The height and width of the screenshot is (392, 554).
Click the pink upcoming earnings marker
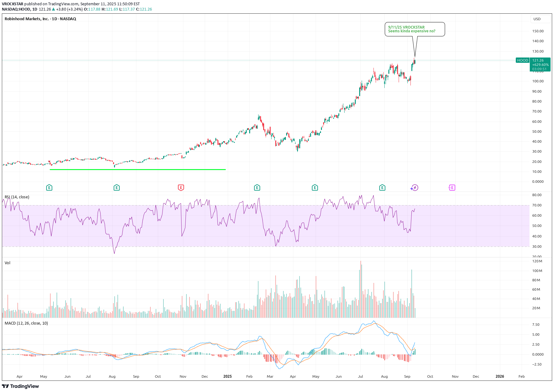pyautogui.click(x=452, y=187)
